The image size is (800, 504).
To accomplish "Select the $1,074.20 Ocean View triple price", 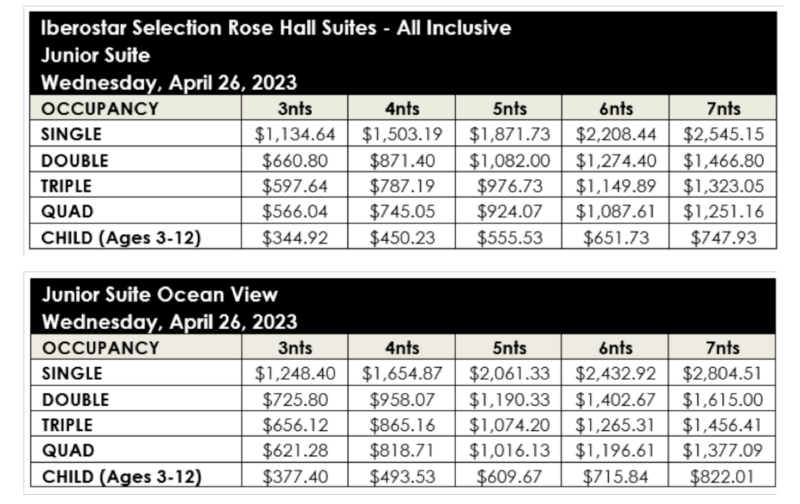I will point(509,425).
